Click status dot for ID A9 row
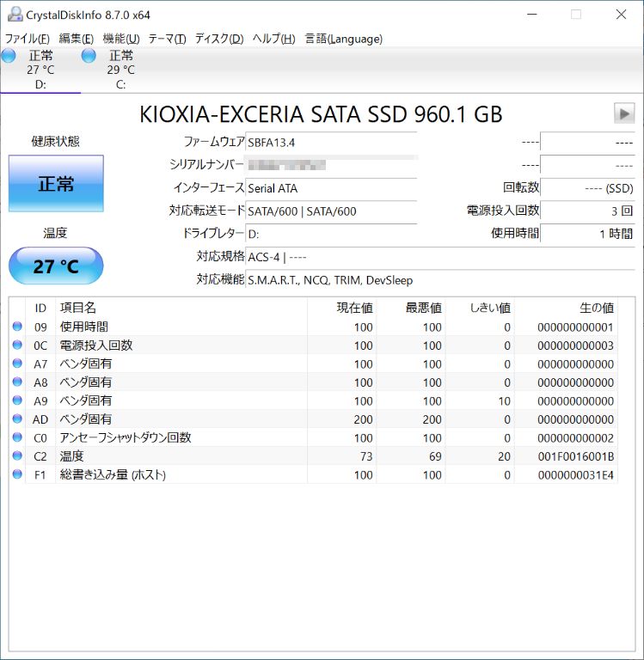Viewport: 644px width, 660px height. click(17, 400)
